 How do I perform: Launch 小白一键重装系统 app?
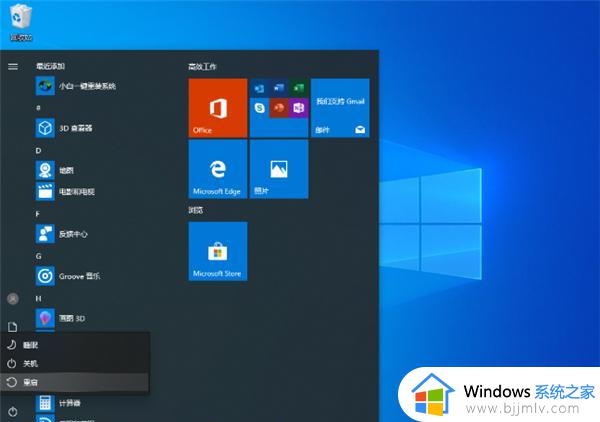tap(76, 86)
